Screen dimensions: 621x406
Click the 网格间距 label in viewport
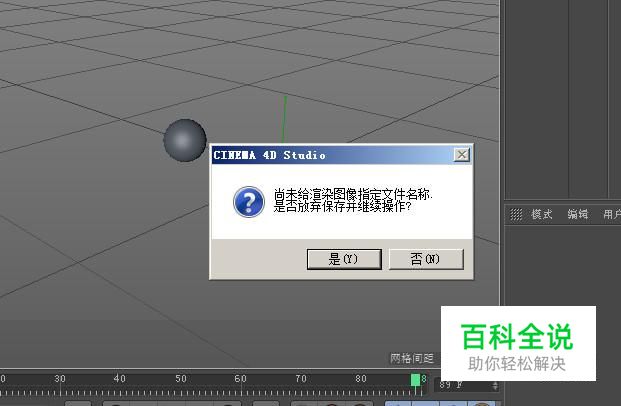tap(412, 358)
